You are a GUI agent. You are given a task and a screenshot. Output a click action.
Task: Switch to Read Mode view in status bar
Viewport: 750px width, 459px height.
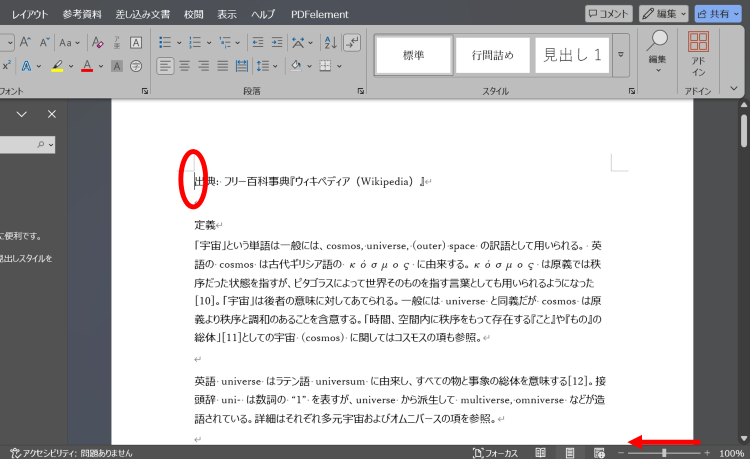(x=541, y=453)
